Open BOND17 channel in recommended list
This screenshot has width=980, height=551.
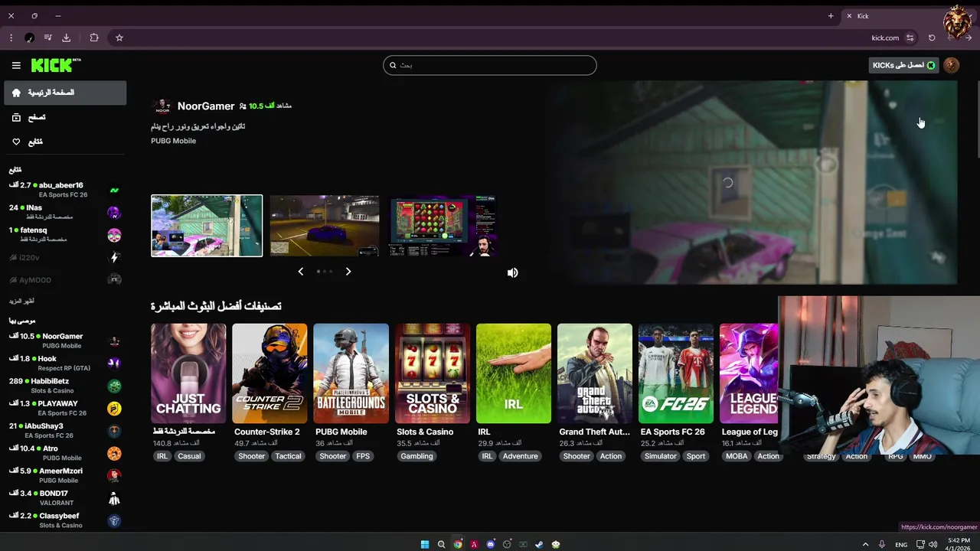(x=65, y=498)
